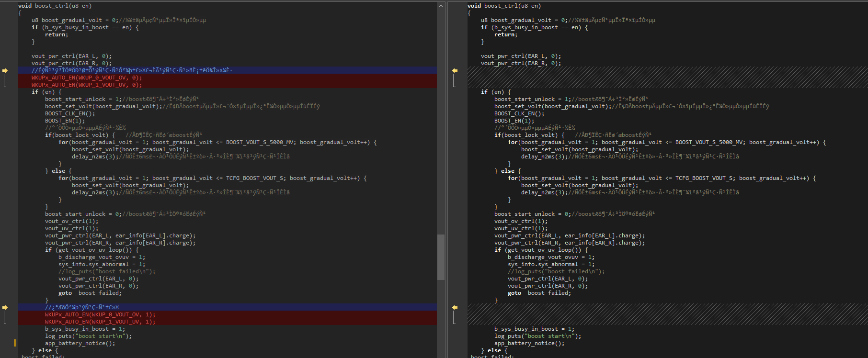The width and height of the screenshot is (868, 358).
Task: Click 'if (get_vout_ov_uv_loop()) {' in left pane
Action: [x=92, y=250]
